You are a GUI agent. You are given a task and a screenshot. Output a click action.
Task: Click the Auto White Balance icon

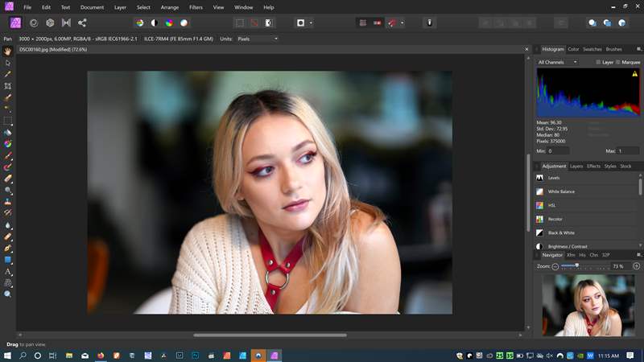[184, 23]
